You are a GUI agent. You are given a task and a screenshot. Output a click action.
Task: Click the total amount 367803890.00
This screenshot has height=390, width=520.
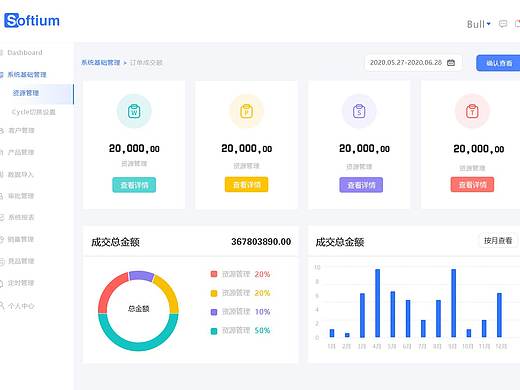coord(261,242)
